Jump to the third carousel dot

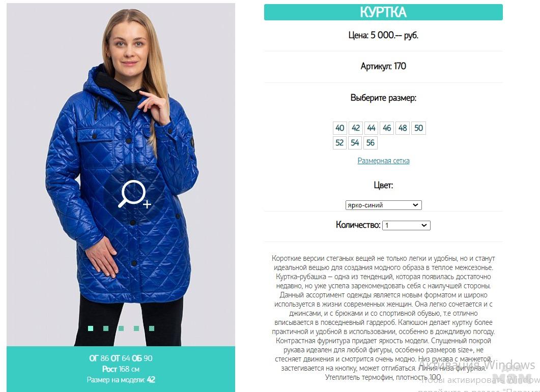click(121, 328)
